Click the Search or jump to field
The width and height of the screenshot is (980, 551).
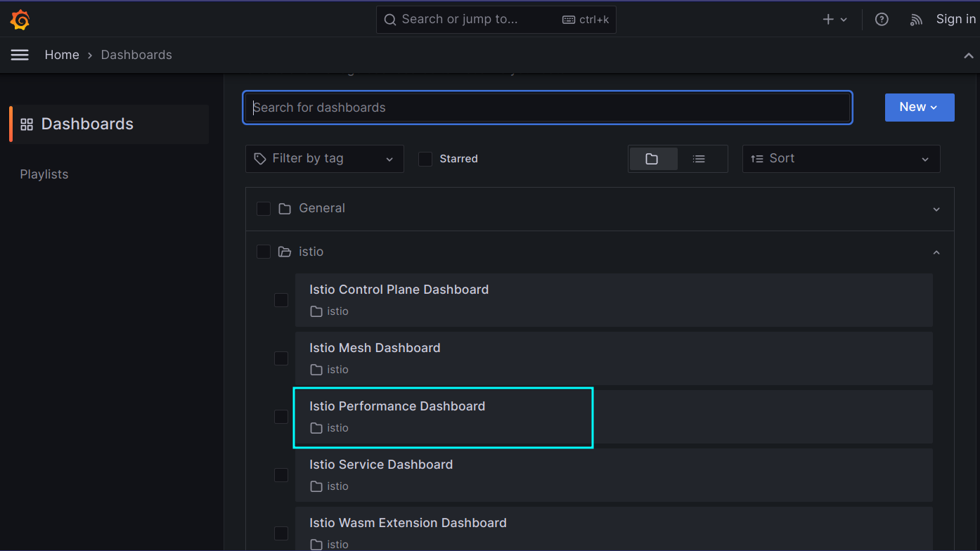(x=496, y=20)
